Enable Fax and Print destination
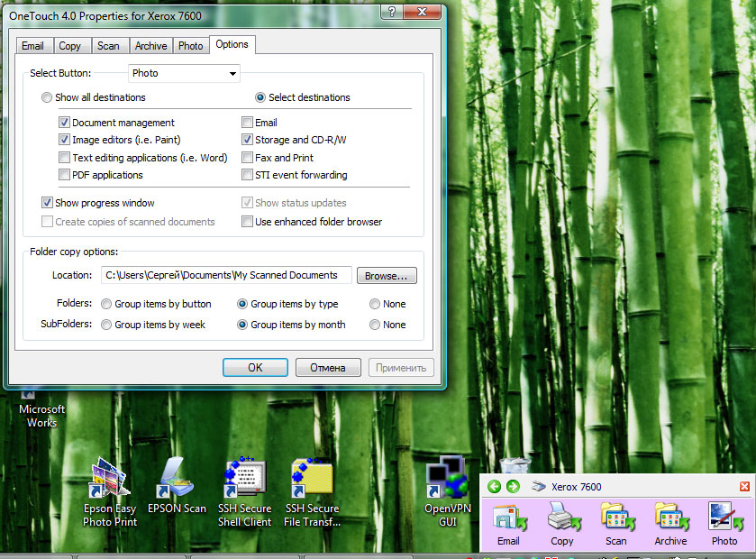The image size is (756, 559). (x=247, y=158)
